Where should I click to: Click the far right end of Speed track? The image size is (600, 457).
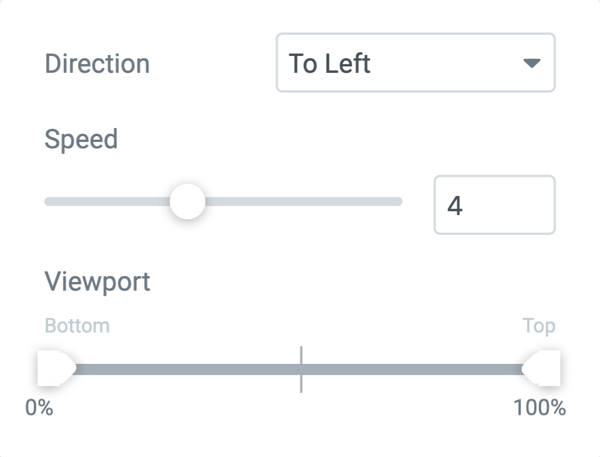coord(397,202)
